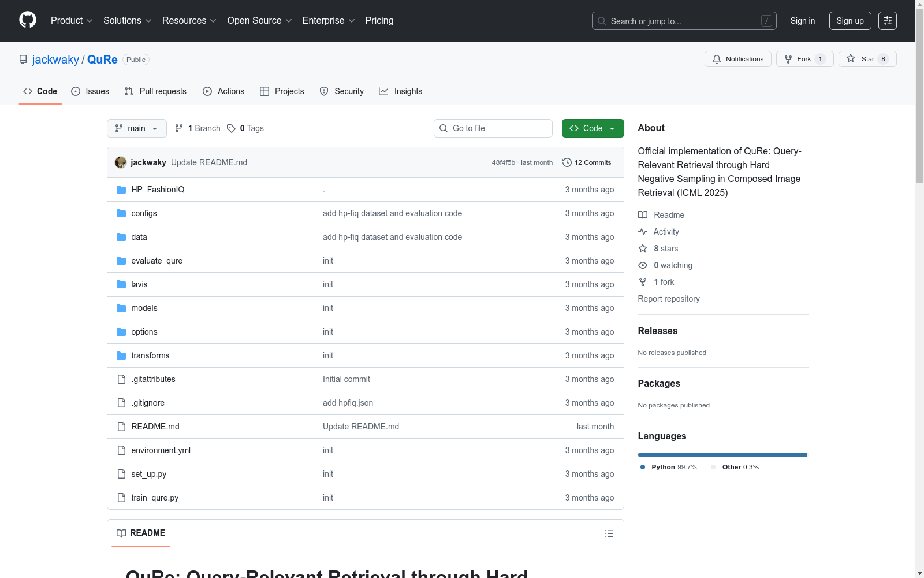Viewport: 924px width, 578px height.
Task: Expand the Solutions menu
Action: tap(128, 20)
